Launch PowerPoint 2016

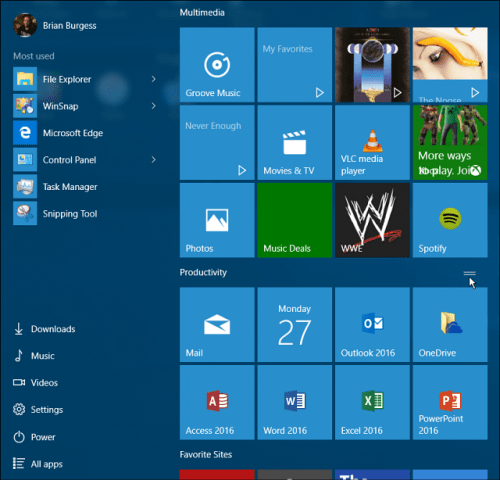click(x=450, y=402)
